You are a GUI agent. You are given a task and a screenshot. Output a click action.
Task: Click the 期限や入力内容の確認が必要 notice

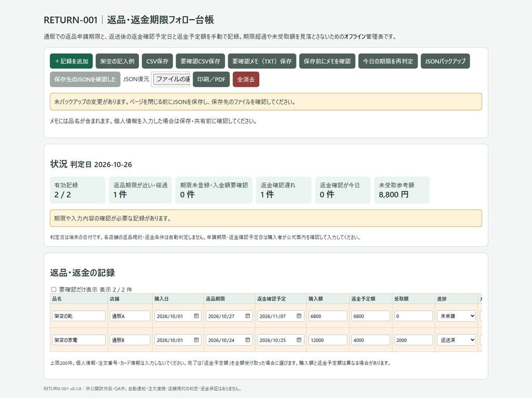tap(266, 218)
